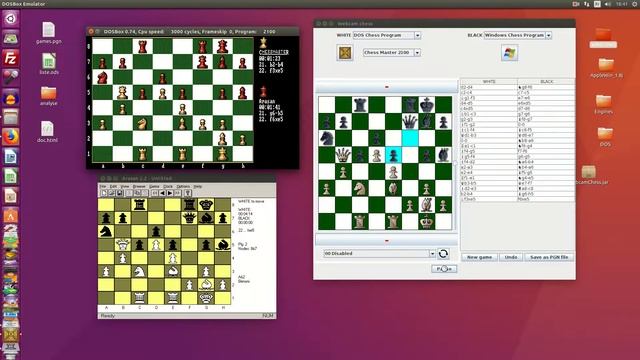The image size is (640, 360).
Task: Click the BLACK column header in move list
Action: 546,82
